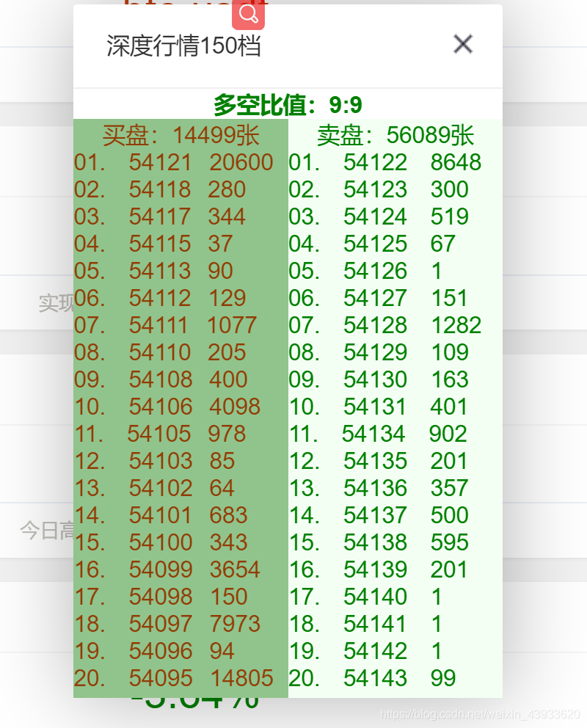The height and width of the screenshot is (728, 587).
Task: Select buy row 15 price 54100
Action: [161, 543]
